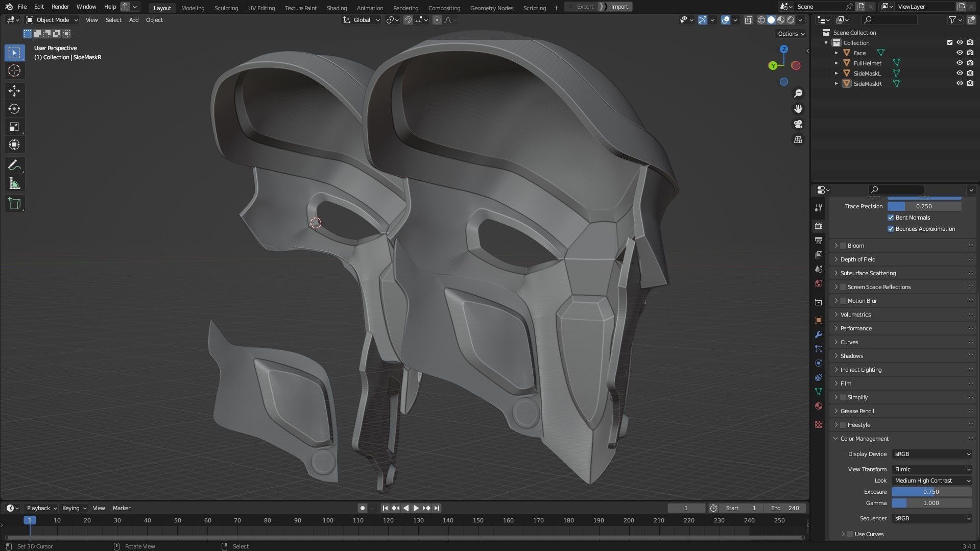Enable the Bloom checkbox

click(x=843, y=246)
